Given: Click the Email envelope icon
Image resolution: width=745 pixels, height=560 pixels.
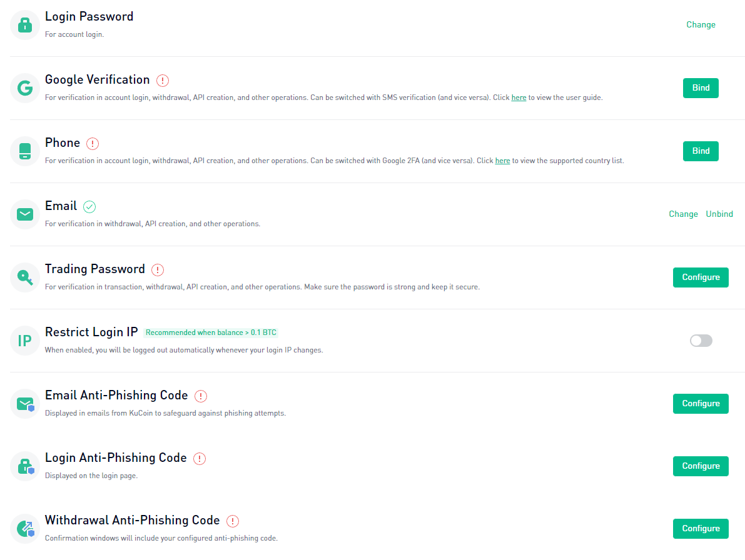Looking at the screenshot, I should point(24,214).
